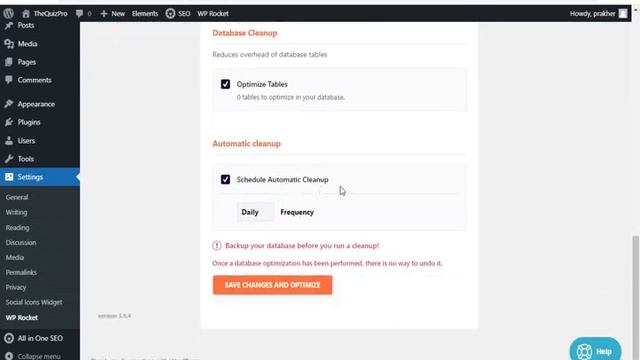
Task: Click the Database Cleanup heading
Action: [244, 33]
